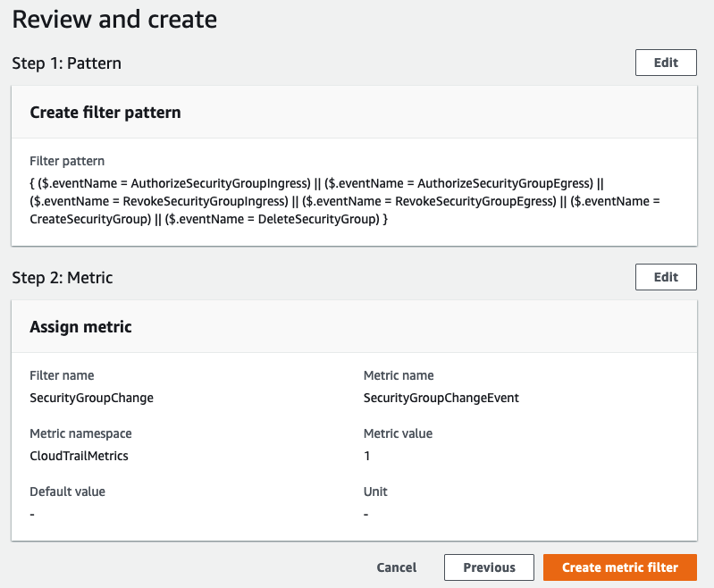Cancel the metric filter creation
The image size is (714, 588).
click(x=396, y=567)
